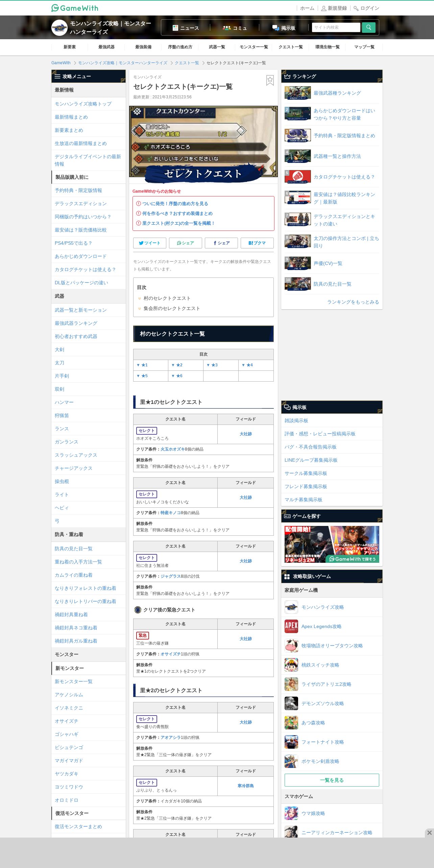This screenshot has width=434, height=868.
Task: Open フレンド募集掲示板 link
Action: pyautogui.click(x=306, y=486)
